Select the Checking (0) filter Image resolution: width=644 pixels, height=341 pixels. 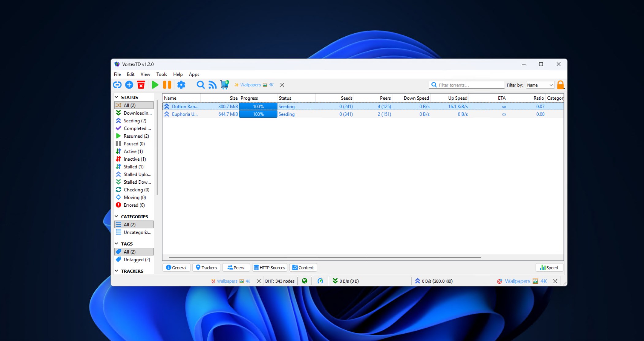coord(134,190)
